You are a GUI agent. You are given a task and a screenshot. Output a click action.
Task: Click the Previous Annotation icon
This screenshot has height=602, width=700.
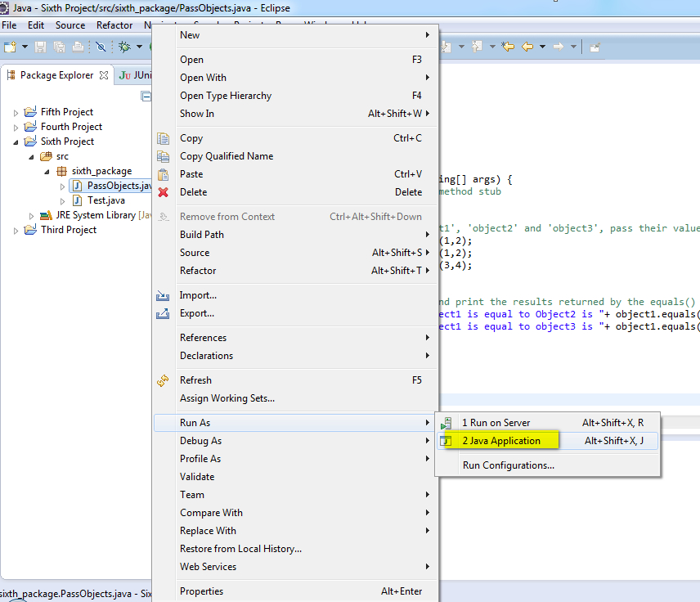point(477,47)
